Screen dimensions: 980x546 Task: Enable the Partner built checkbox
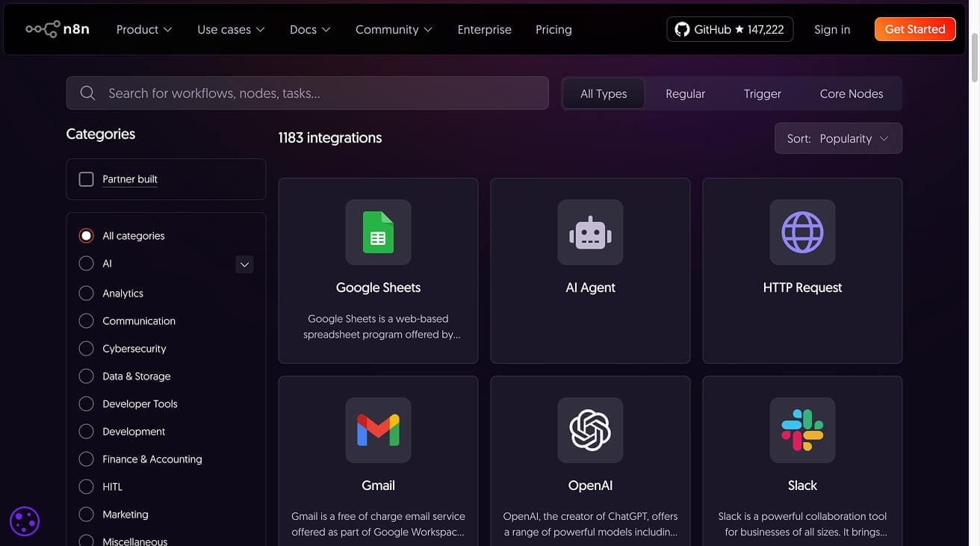(x=86, y=179)
